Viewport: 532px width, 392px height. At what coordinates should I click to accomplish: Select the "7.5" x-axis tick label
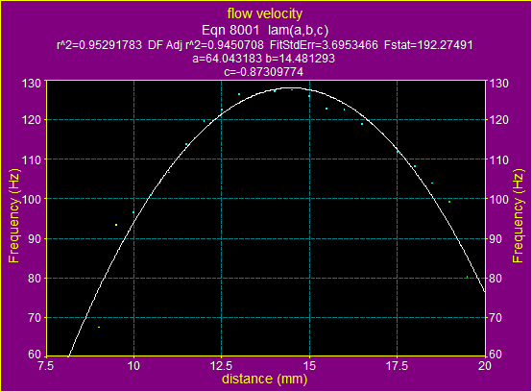46,366
